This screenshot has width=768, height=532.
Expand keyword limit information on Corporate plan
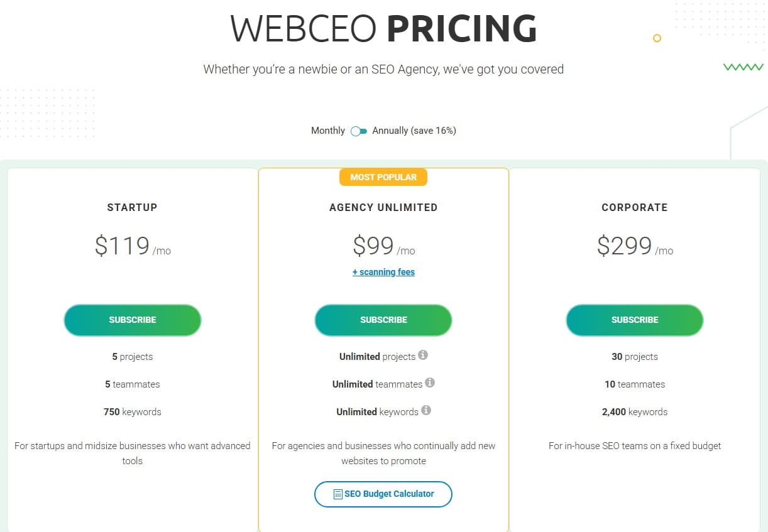[635, 411]
